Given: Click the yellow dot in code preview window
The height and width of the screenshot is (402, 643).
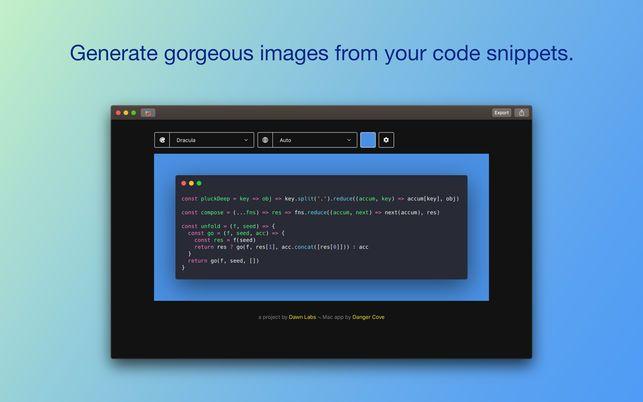Looking at the screenshot, I should [x=192, y=183].
